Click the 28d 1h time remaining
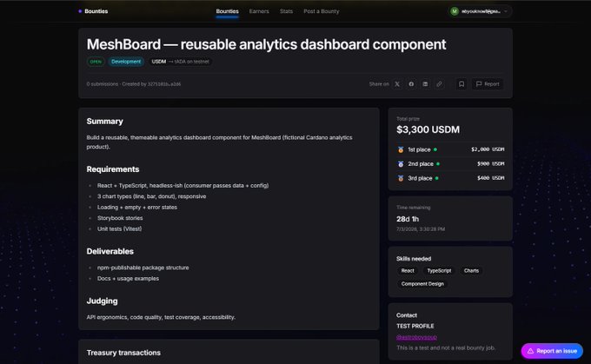This screenshot has height=364, width=591. tap(408, 219)
